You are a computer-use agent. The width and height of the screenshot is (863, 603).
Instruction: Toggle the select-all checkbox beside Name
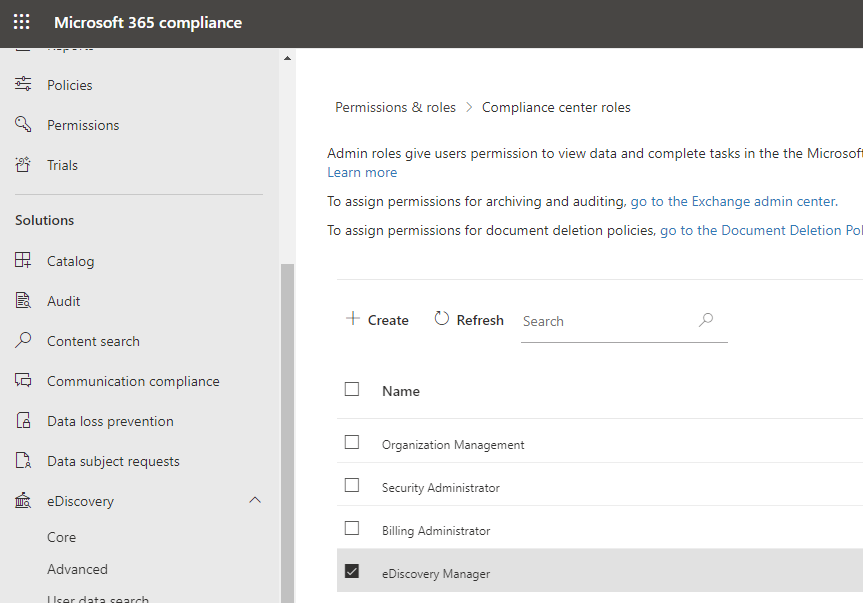click(352, 390)
